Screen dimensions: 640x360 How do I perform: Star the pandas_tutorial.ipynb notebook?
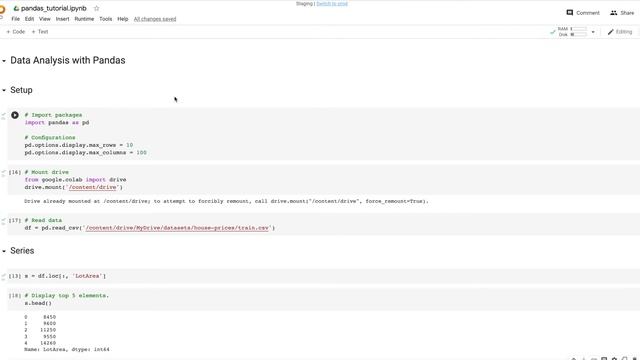click(x=96, y=8)
